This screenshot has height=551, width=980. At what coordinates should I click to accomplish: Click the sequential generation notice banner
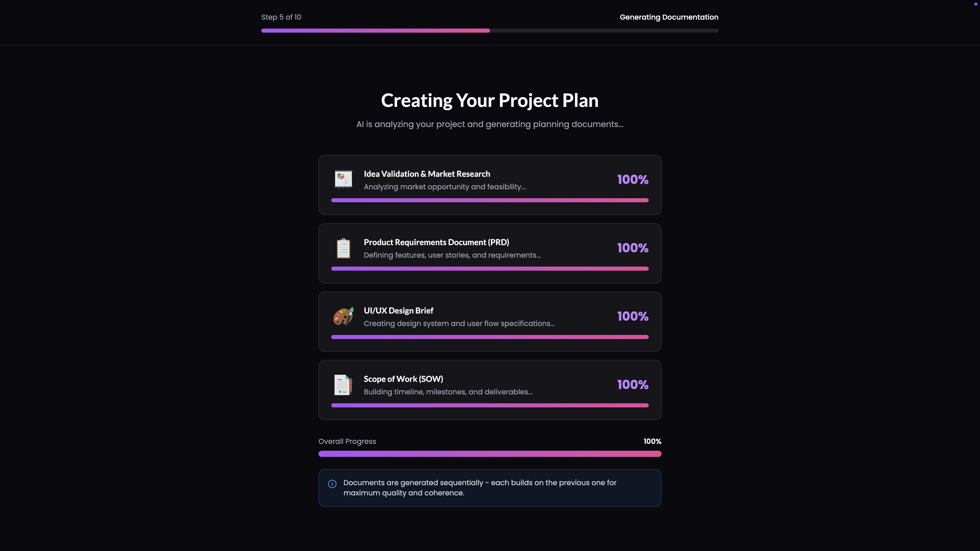pos(490,488)
